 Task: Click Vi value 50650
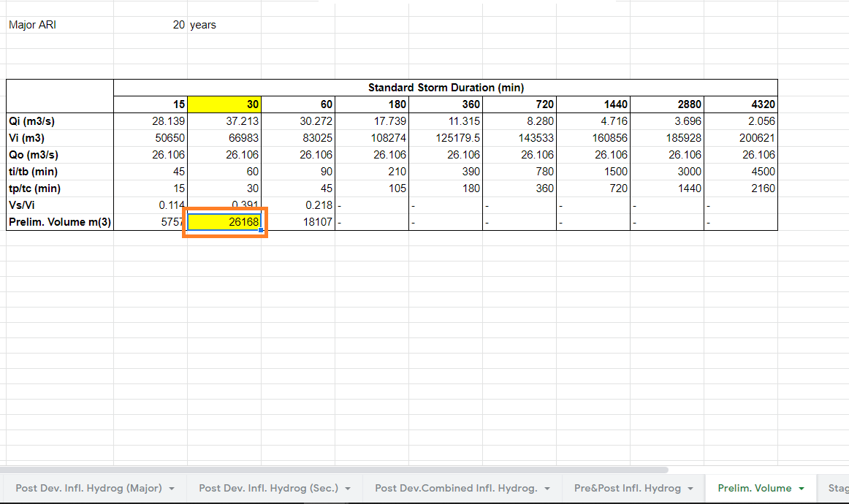pyautogui.click(x=151, y=138)
